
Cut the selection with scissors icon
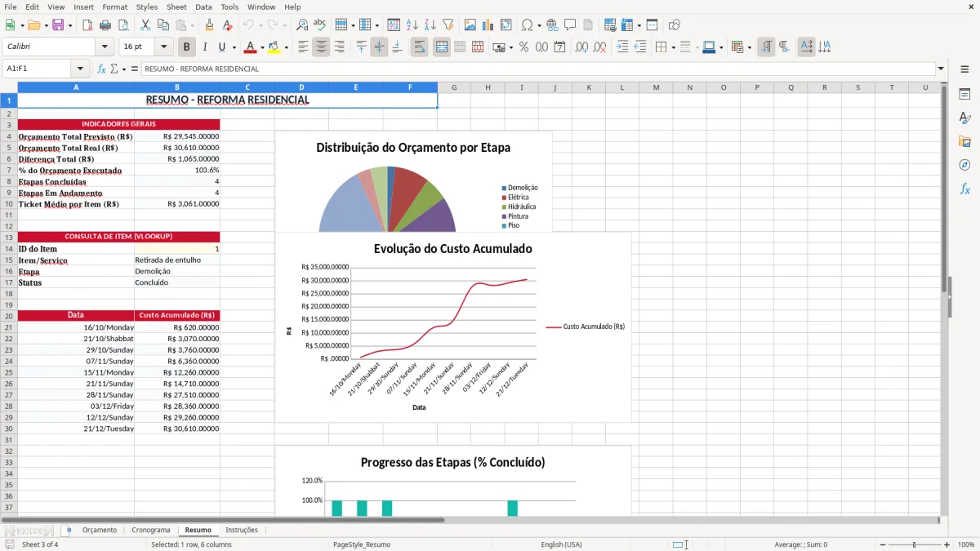(145, 25)
